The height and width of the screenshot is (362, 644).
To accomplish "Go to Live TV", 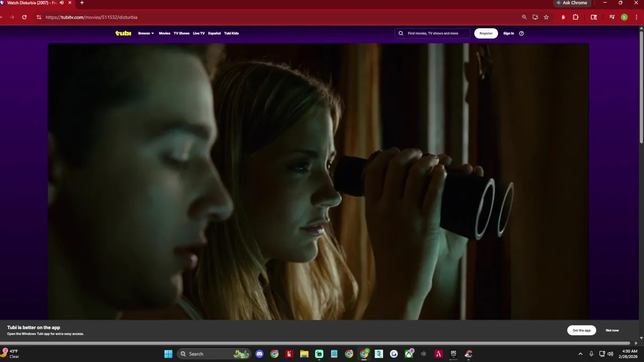I will (199, 33).
